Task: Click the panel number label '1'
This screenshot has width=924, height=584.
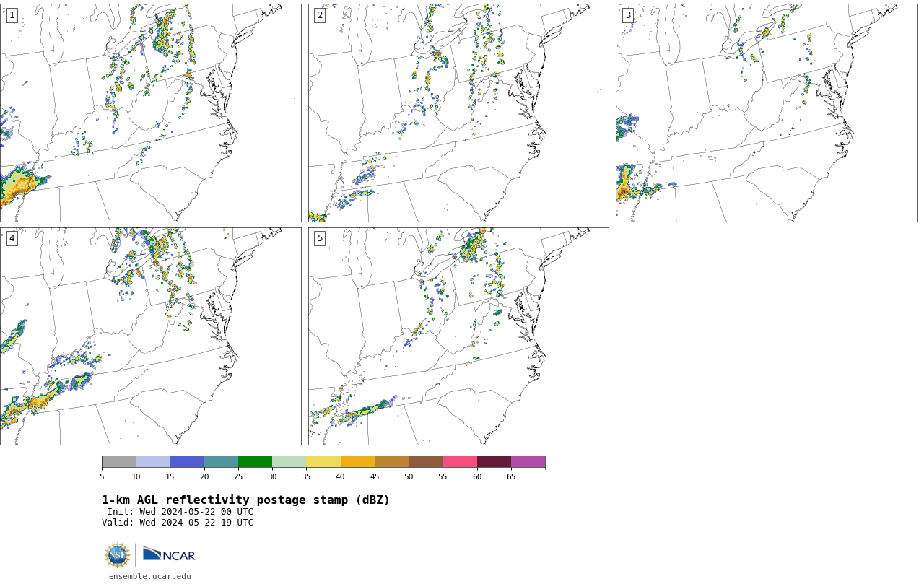Action: [12, 15]
